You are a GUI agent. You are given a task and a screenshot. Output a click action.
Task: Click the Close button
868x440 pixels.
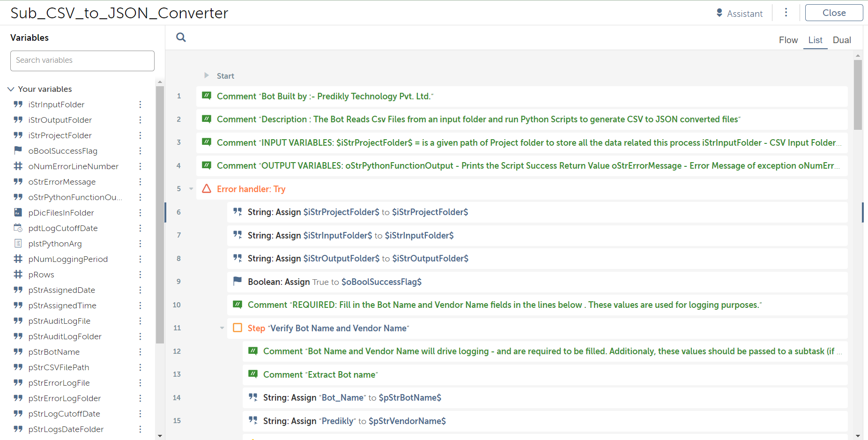pos(834,13)
